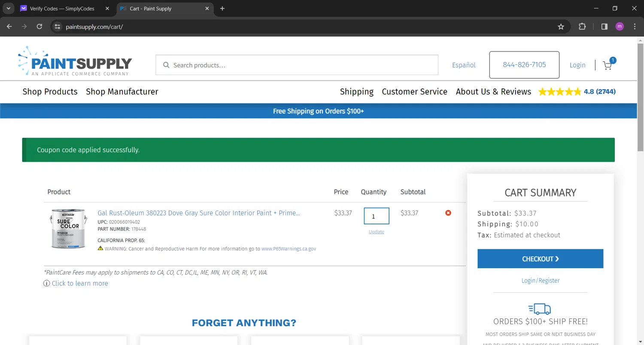Open the www.P65Warnings.ca.gov link

(x=289, y=249)
